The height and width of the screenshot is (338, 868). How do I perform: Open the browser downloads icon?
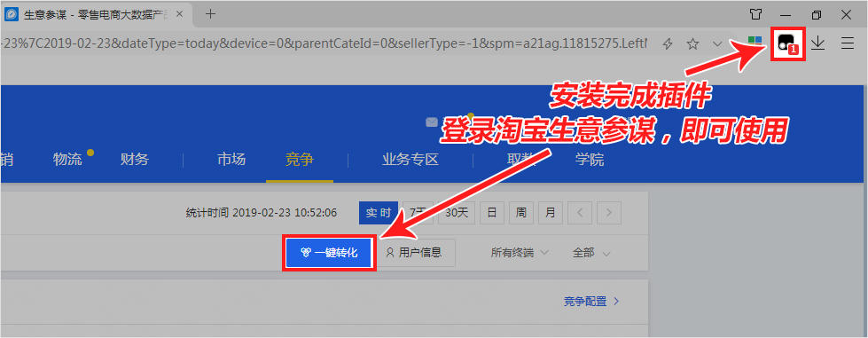818,43
